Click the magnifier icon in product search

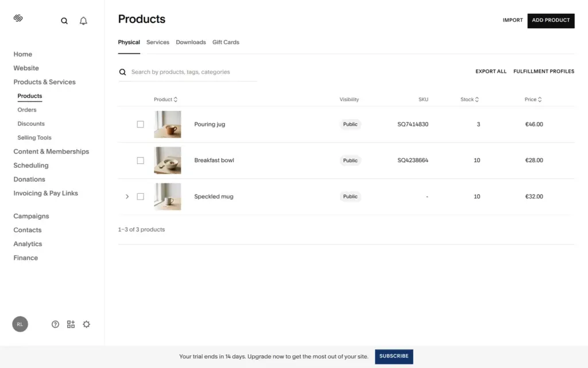pyautogui.click(x=122, y=72)
